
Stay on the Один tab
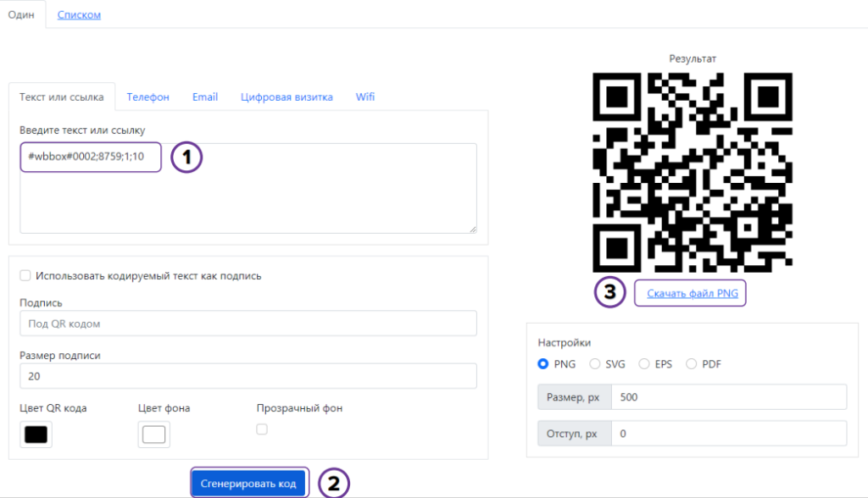[x=22, y=14]
